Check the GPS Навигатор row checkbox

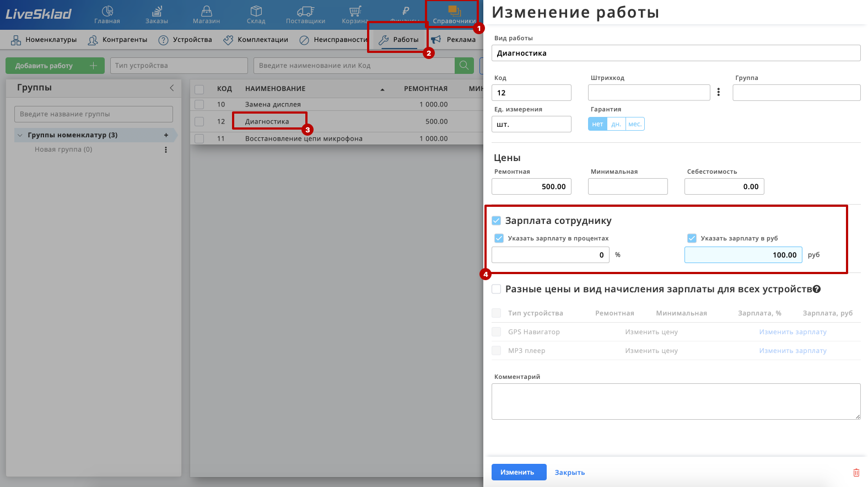point(497,331)
